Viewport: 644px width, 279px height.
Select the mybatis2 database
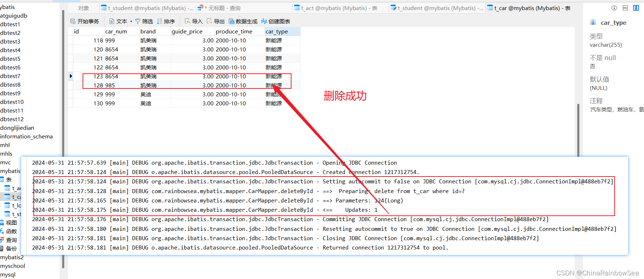pos(12,257)
